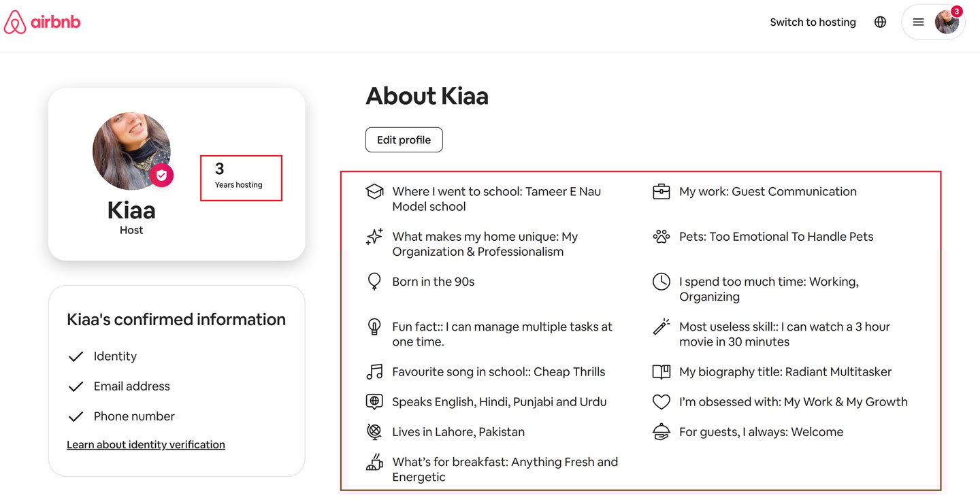Image resolution: width=980 pixels, height=500 pixels.
Task: Click the heart obsessed with icon
Action: (661, 402)
